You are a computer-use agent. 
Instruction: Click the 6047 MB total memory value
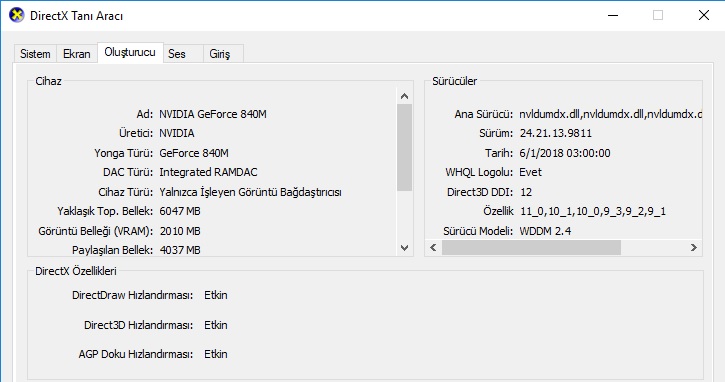180,211
